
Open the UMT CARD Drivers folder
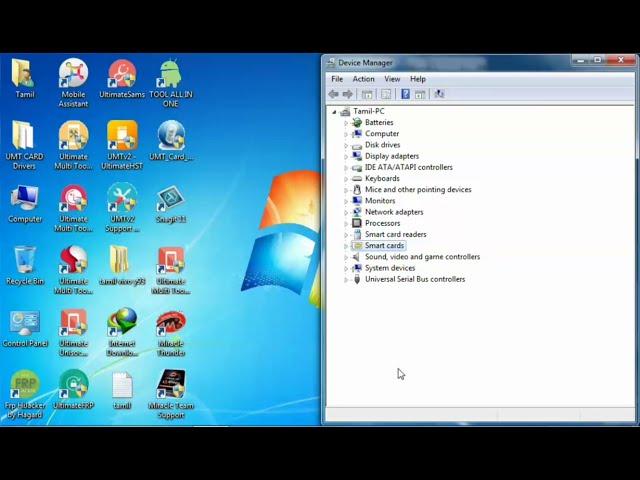24,145
